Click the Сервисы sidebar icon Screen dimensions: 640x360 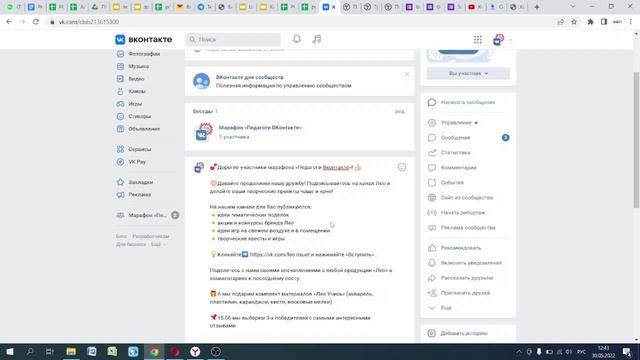point(120,149)
